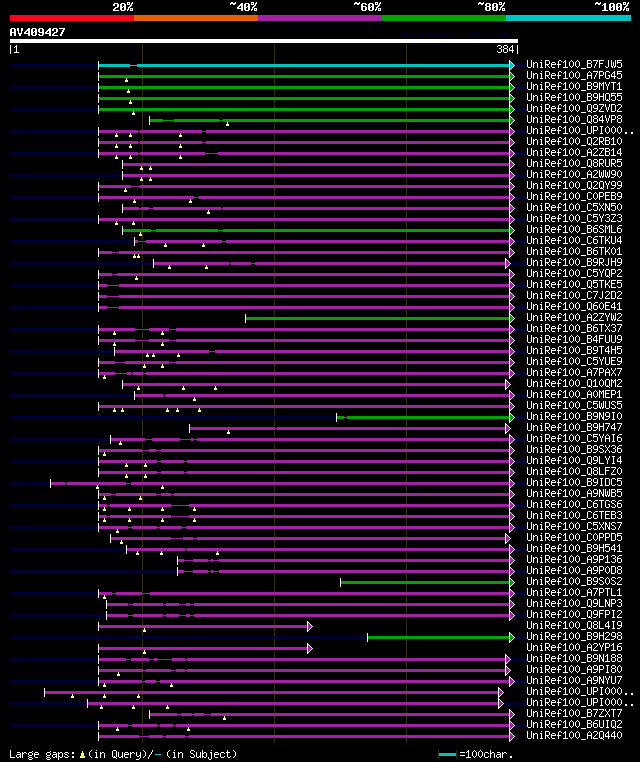
Task: Click the cyan alignment bar for B7FJW5
Action: click(304, 65)
